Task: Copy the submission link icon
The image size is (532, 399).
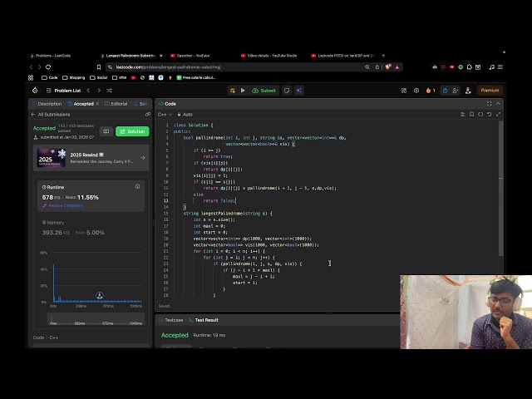Action: 148,115
